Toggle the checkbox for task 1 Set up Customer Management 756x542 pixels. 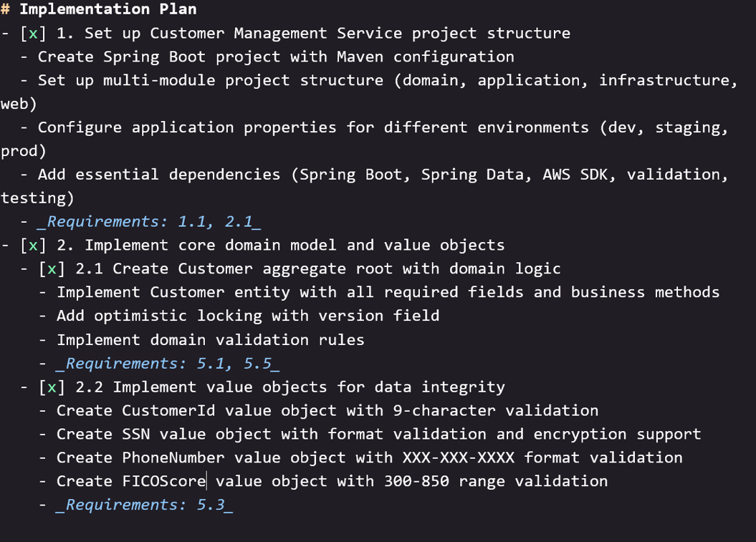point(33,33)
